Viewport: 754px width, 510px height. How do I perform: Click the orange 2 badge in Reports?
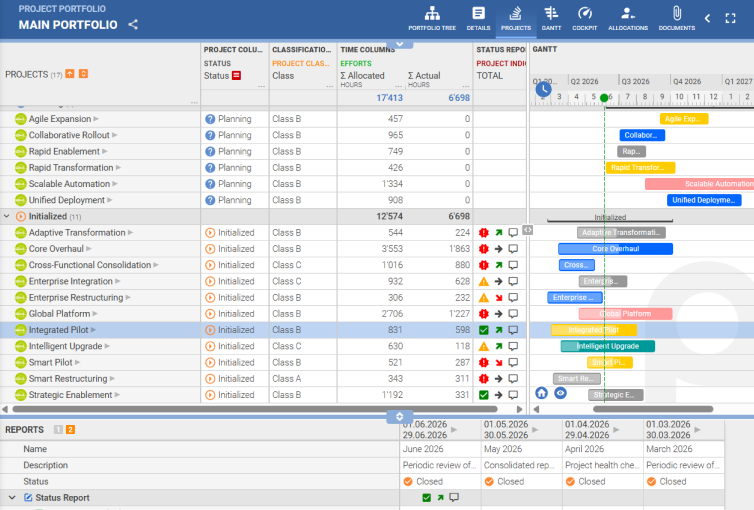point(70,430)
